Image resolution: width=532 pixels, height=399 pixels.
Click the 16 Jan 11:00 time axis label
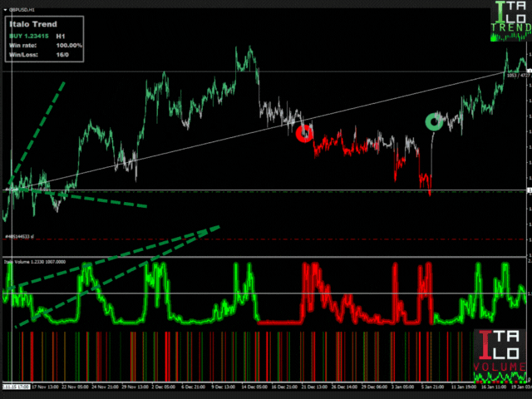(x=495, y=387)
